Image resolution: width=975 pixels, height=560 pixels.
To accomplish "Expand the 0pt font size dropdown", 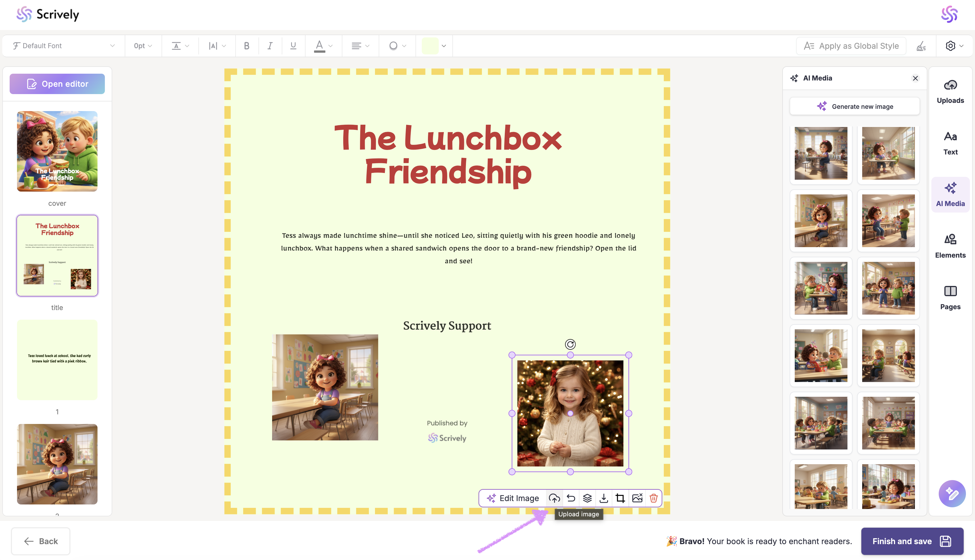I will pos(143,46).
